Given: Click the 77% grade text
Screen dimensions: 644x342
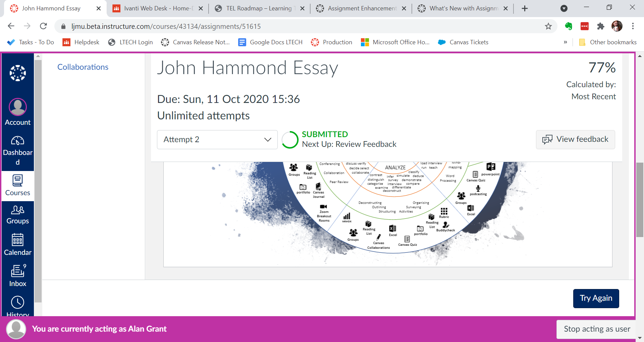Looking at the screenshot, I should click(x=602, y=68).
